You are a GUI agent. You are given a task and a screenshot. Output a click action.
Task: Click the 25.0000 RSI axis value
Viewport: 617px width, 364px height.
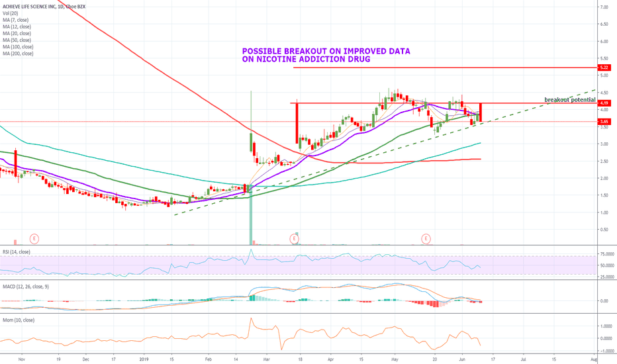tap(606, 277)
